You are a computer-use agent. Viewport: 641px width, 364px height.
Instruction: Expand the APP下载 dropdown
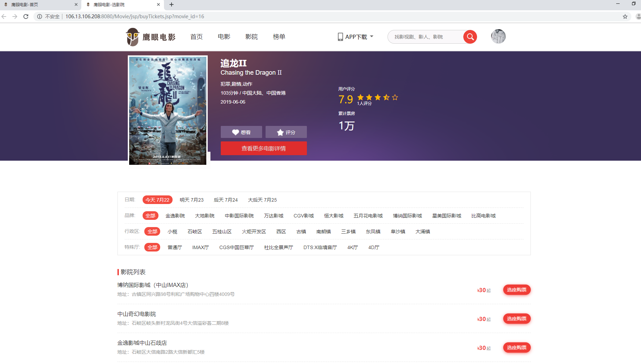[x=372, y=36]
